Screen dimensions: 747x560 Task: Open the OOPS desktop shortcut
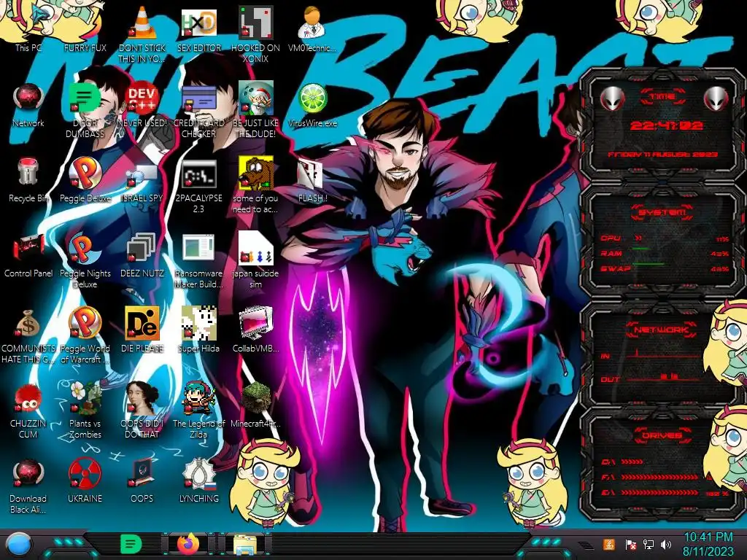142,481
